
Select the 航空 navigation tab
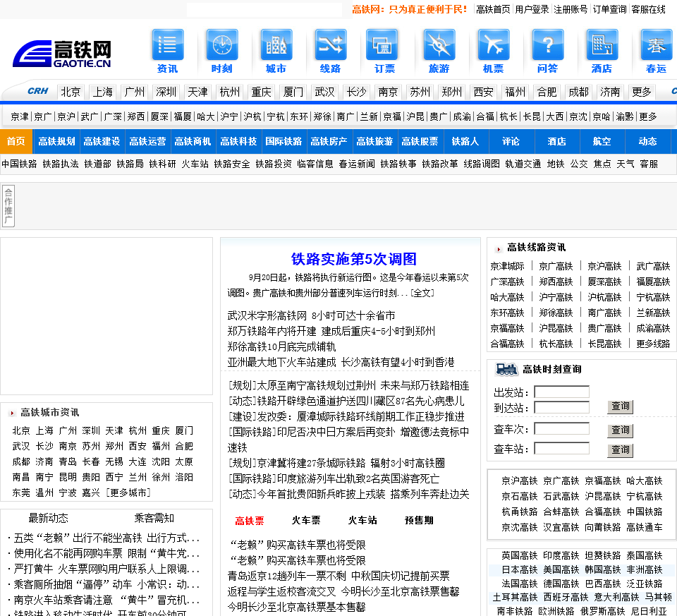coord(602,141)
